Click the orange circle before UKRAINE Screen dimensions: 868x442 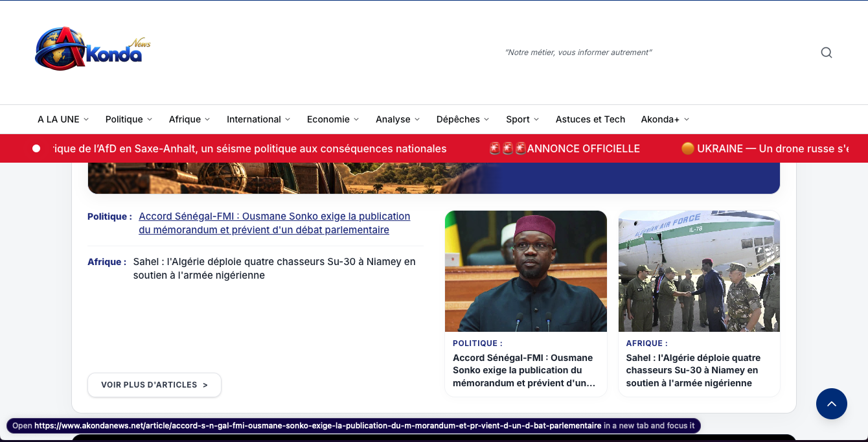[x=688, y=148]
